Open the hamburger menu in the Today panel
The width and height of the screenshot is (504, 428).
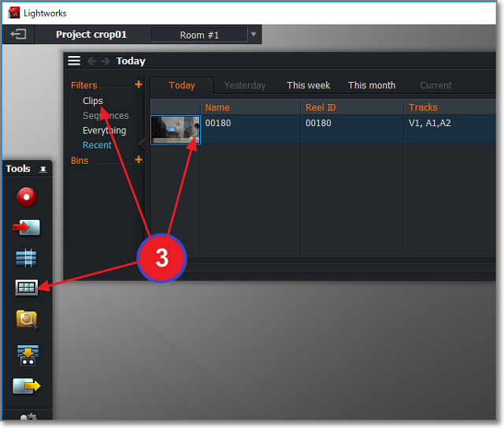tap(74, 61)
